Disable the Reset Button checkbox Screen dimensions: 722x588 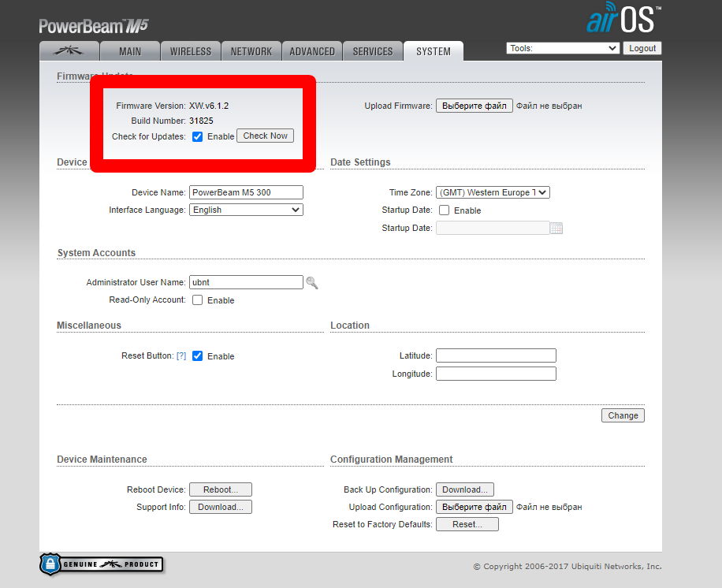tap(198, 356)
